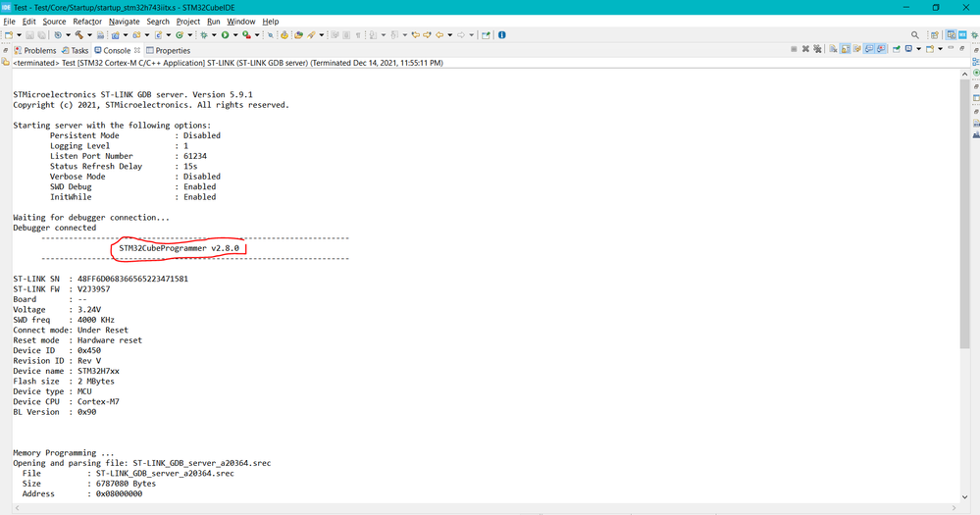Image resolution: width=980 pixels, height=515 pixels.
Task: Click the green Run button icon
Action: [x=225, y=35]
